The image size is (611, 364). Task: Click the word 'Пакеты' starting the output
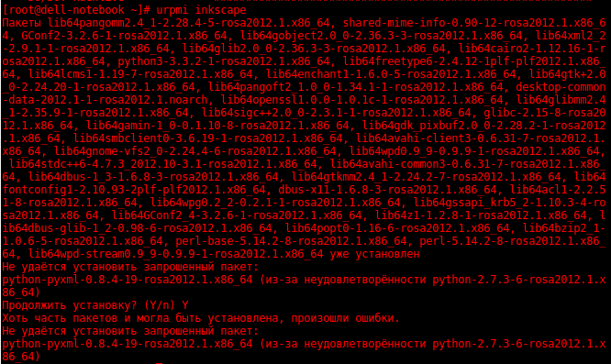[x=21, y=23]
